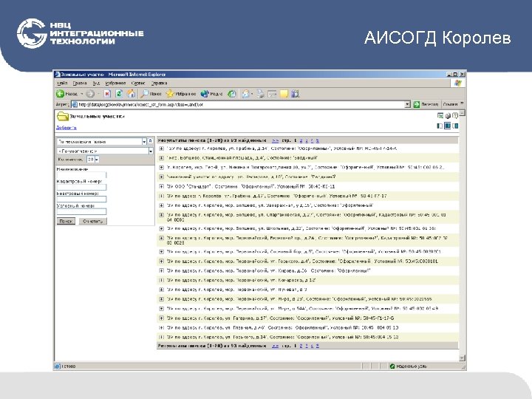Click the yellow note Discuss toolbar icon

(x=284, y=94)
